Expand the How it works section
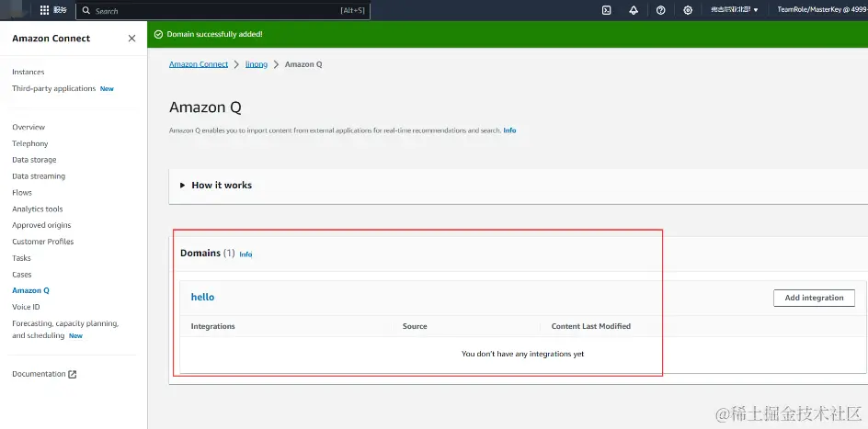 click(x=216, y=186)
